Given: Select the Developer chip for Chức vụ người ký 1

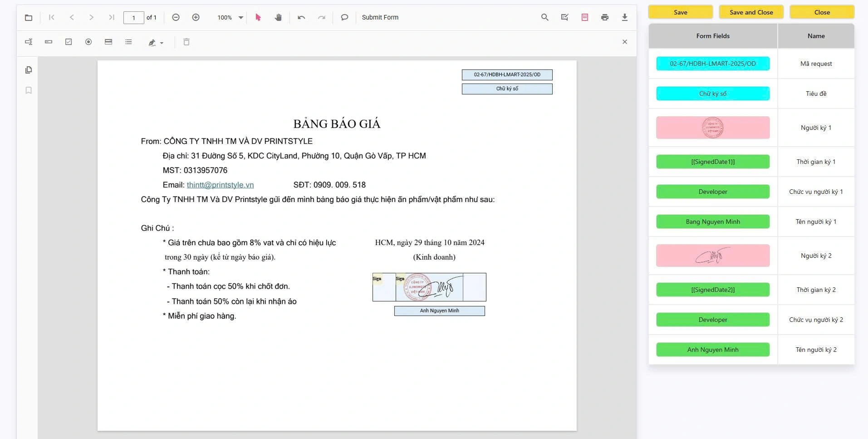Looking at the screenshot, I should coord(713,192).
